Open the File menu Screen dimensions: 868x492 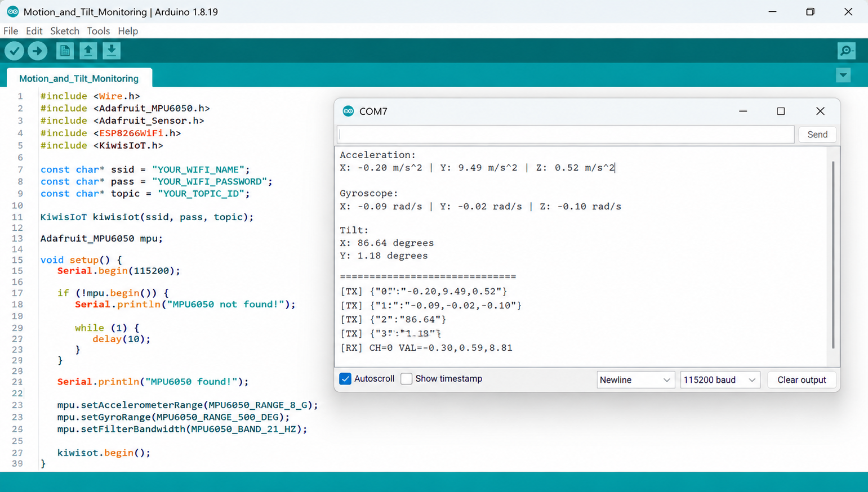pos(11,31)
